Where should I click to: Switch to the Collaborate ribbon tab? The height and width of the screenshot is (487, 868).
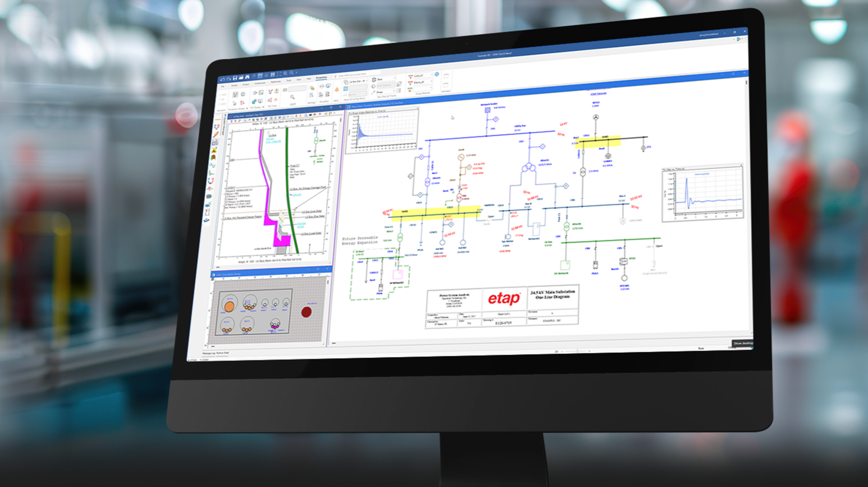tap(260, 83)
